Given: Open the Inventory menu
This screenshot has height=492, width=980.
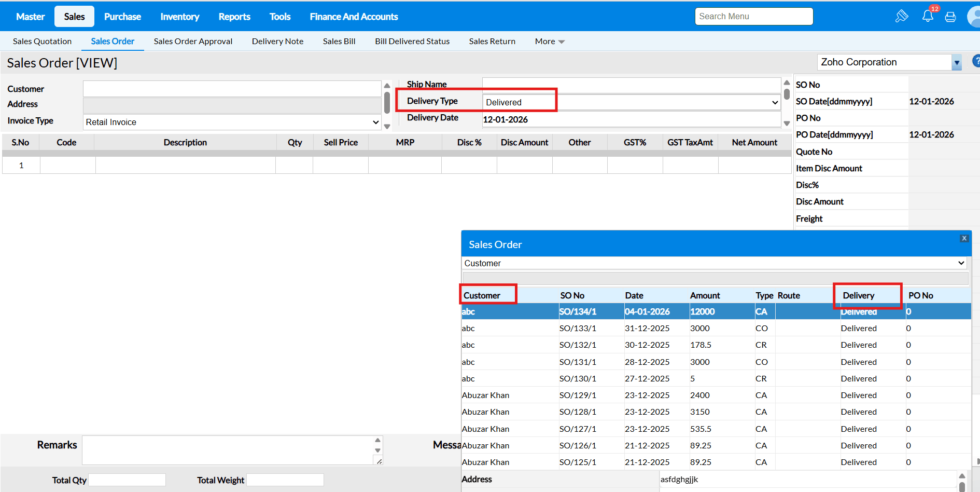Looking at the screenshot, I should 179,17.
